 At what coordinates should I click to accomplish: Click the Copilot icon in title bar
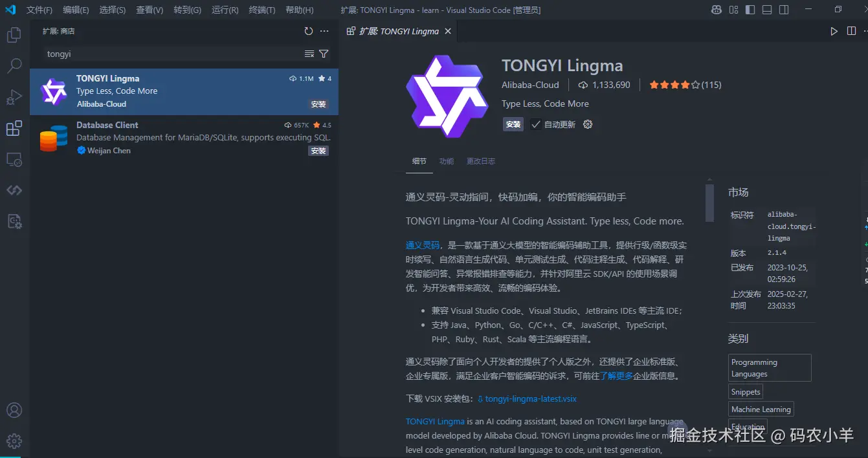[717, 10]
